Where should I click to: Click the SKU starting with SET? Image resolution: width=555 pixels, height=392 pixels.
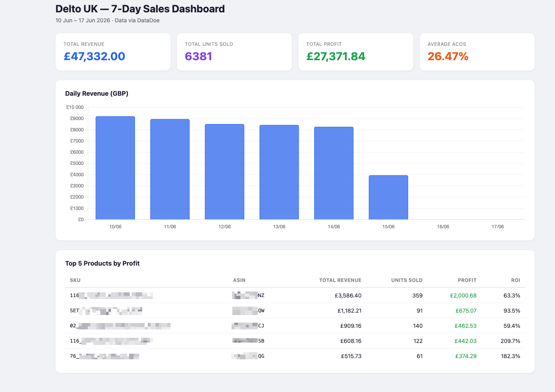coord(106,311)
